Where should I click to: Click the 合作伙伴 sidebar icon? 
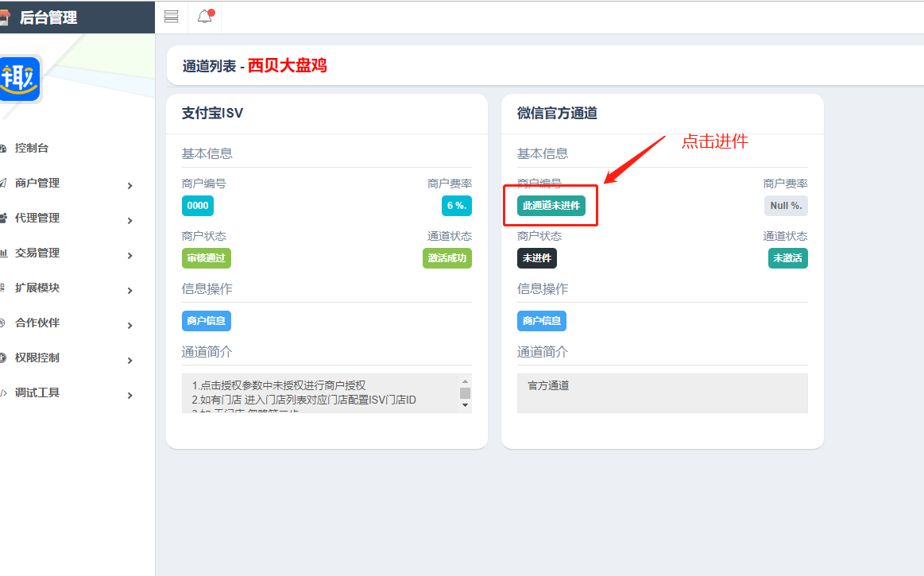click(x=3, y=323)
